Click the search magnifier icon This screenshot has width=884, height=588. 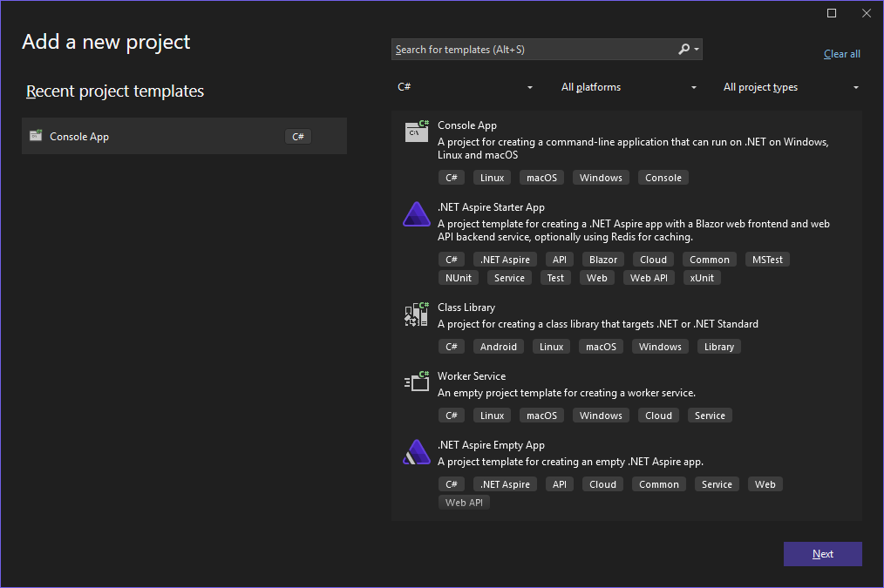tap(683, 49)
